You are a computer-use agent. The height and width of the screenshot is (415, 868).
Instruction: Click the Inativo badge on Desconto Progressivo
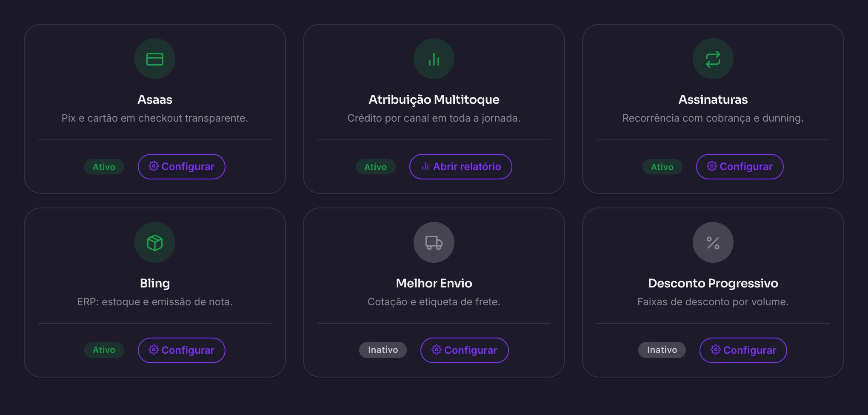pyautogui.click(x=662, y=350)
